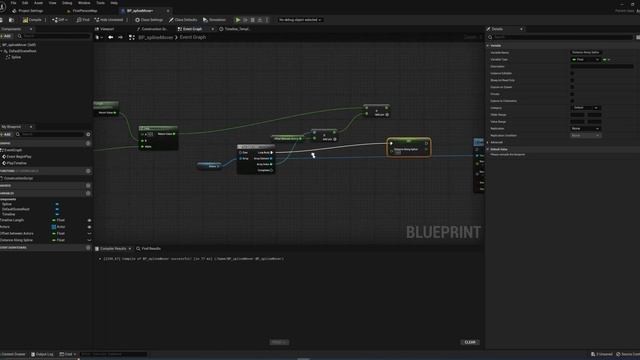The height and width of the screenshot is (360, 640).
Task: Navigate back in graph history
Action: (x=111, y=37)
